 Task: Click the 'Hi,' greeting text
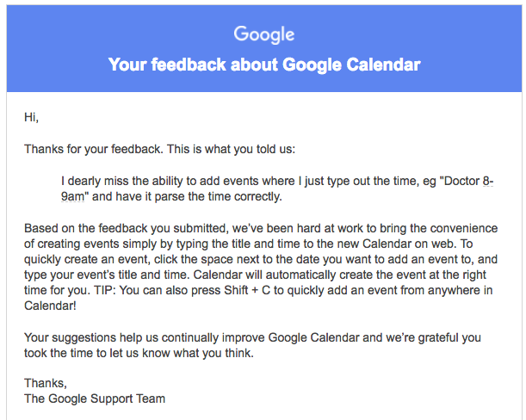[x=31, y=117]
